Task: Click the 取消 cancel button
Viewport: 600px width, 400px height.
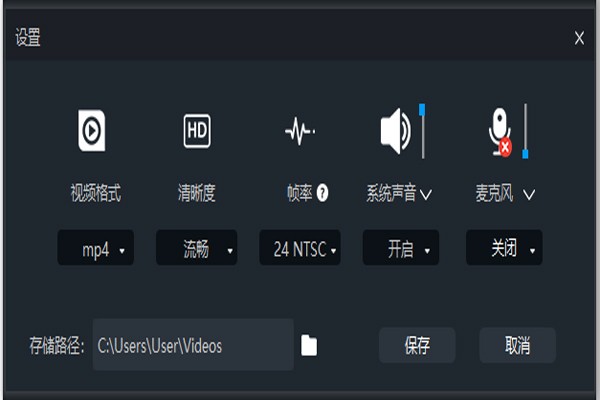Action: [x=517, y=346]
